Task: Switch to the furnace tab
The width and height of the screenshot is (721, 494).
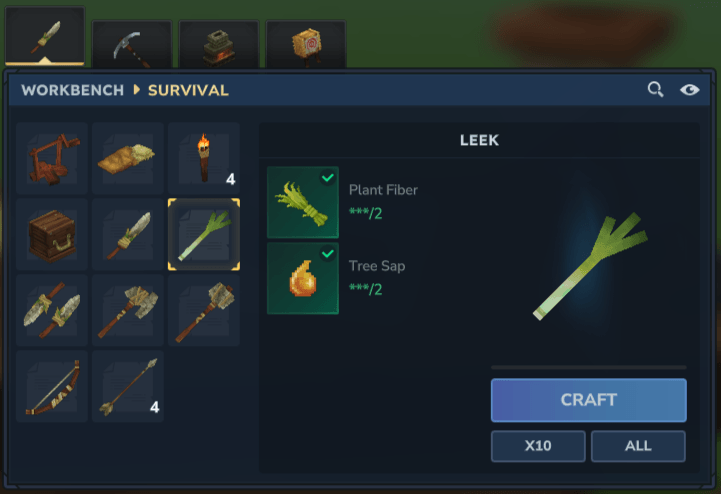Action: pyautogui.click(x=219, y=45)
